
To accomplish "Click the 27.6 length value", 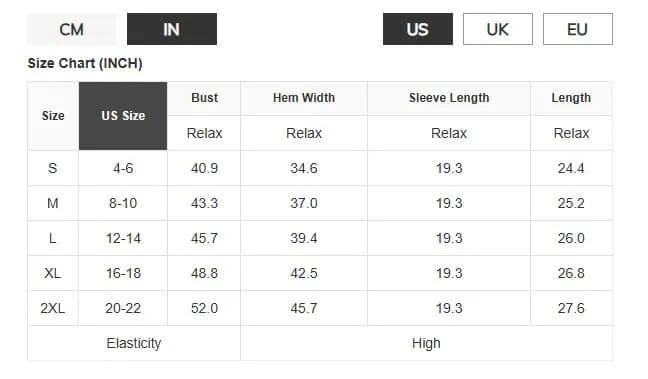I will click(571, 308).
